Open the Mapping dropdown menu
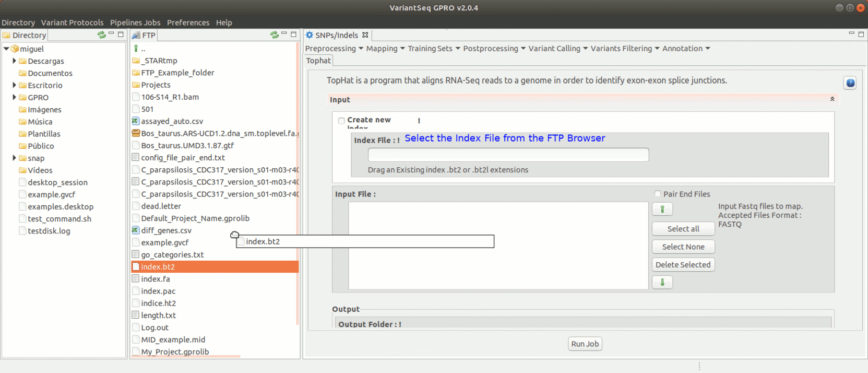Image resolution: width=868 pixels, height=373 pixels. [385, 49]
